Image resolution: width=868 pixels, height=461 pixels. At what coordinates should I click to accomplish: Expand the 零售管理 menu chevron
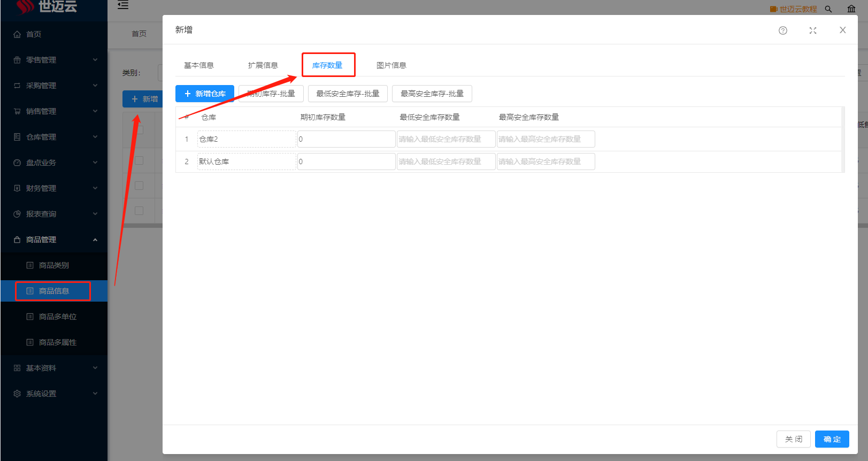[x=95, y=60]
